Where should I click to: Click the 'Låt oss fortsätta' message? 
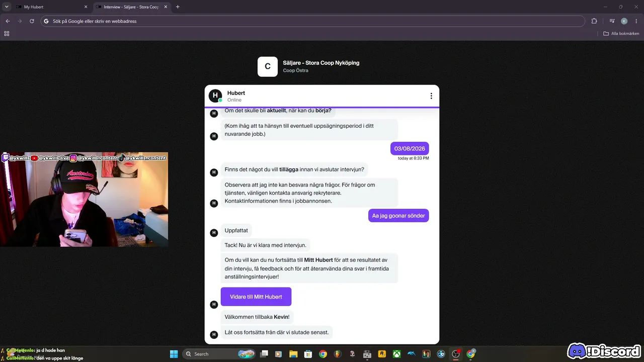coord(277,332)
